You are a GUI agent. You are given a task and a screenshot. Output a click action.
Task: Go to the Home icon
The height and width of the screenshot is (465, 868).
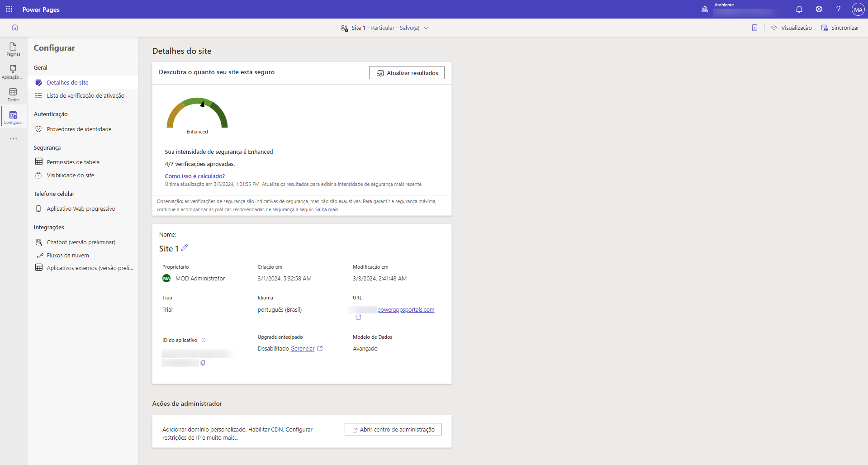click(15, 28)
